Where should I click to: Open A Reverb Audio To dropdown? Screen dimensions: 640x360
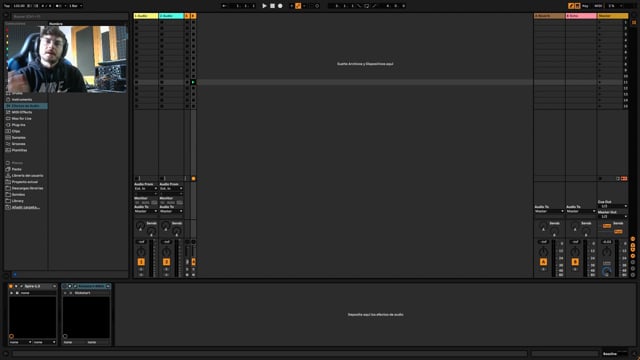[x=549, y=211]
